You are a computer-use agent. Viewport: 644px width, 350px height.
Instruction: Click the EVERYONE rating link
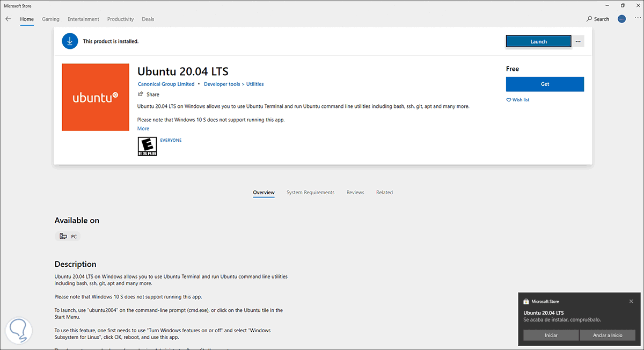(x=171, y=140)
